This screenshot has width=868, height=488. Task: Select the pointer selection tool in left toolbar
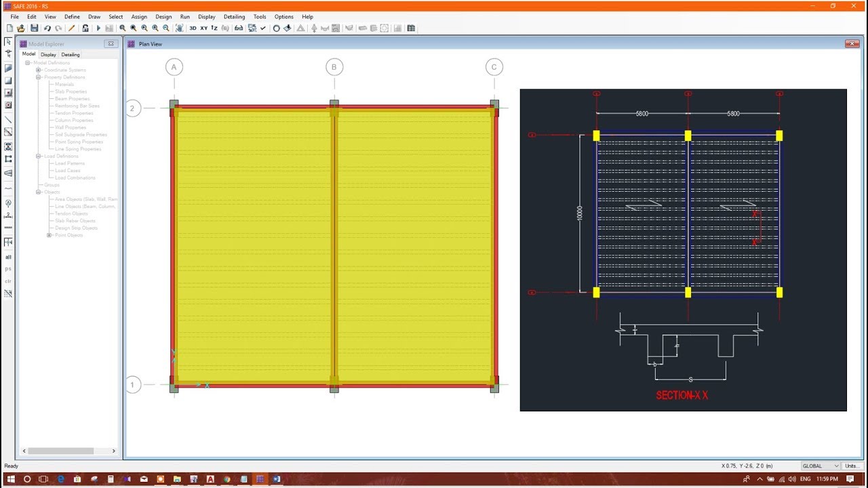pos(7,41)
